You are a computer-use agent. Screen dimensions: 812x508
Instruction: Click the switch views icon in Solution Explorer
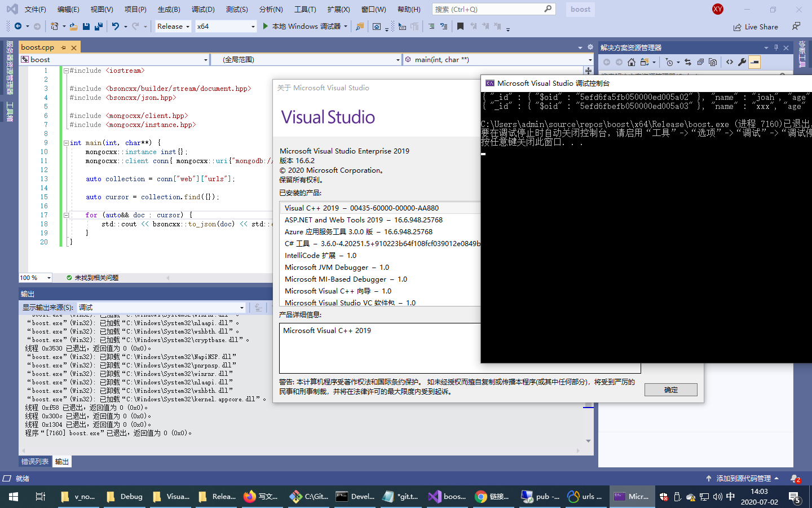(x=645, y=62)
